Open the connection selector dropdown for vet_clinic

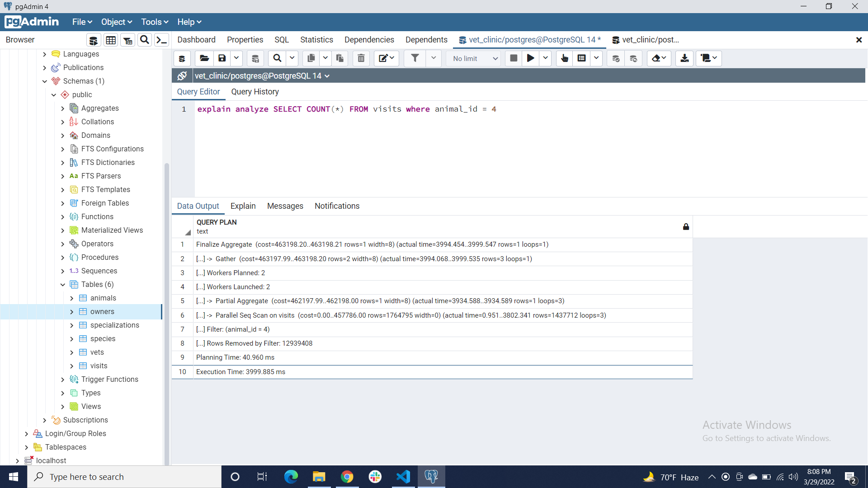(x=327, y=76)
